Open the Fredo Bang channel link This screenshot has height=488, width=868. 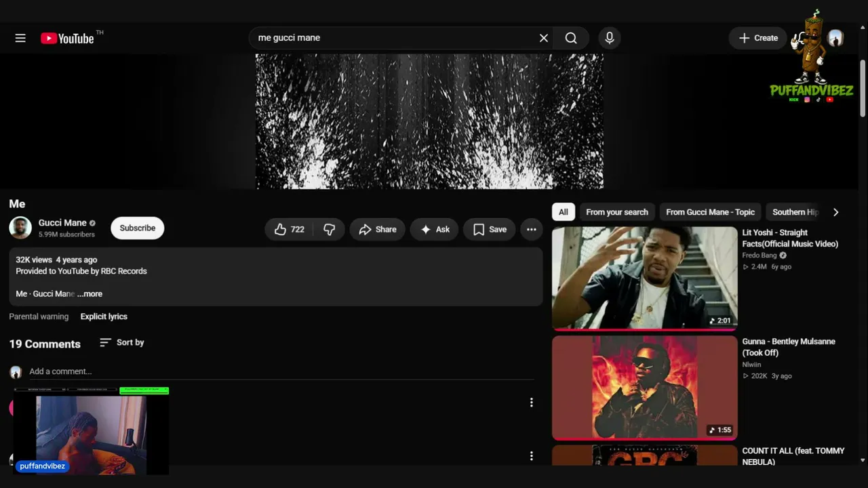tap(759, 256)
